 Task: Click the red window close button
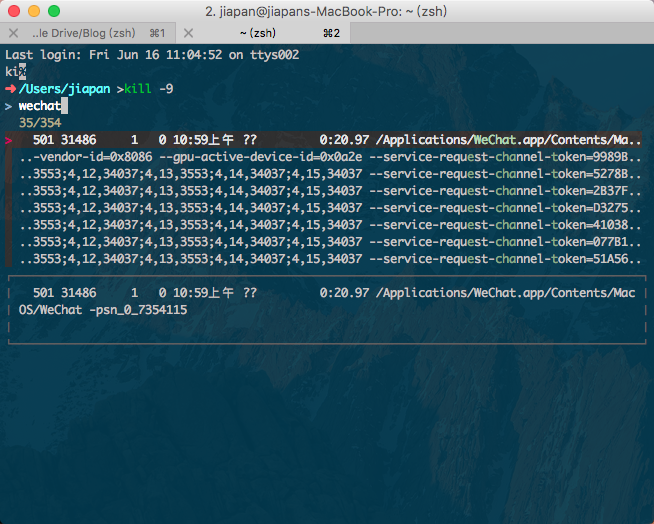pyautogui.click(x=14, y=11)
